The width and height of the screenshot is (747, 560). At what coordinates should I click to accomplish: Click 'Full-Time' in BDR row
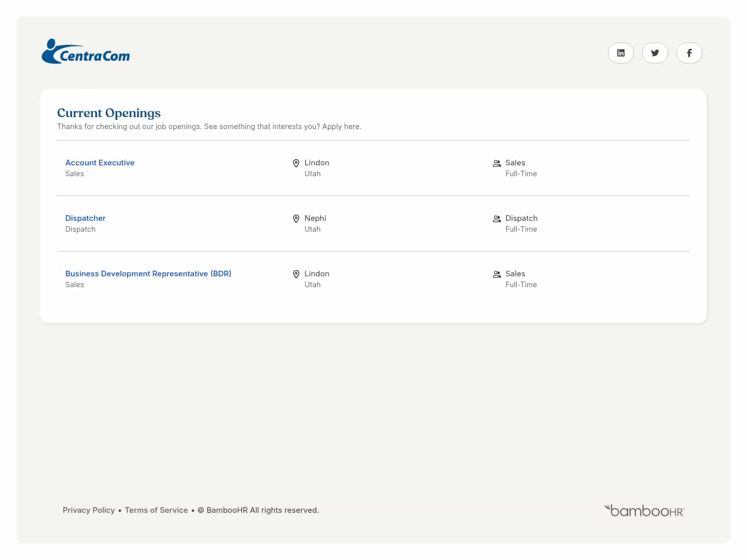(x=521, y=285)
